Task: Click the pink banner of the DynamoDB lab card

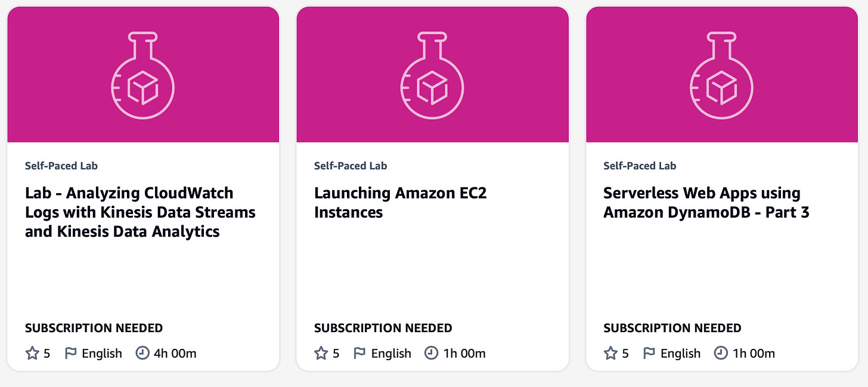Action: [x=722, y=75]
